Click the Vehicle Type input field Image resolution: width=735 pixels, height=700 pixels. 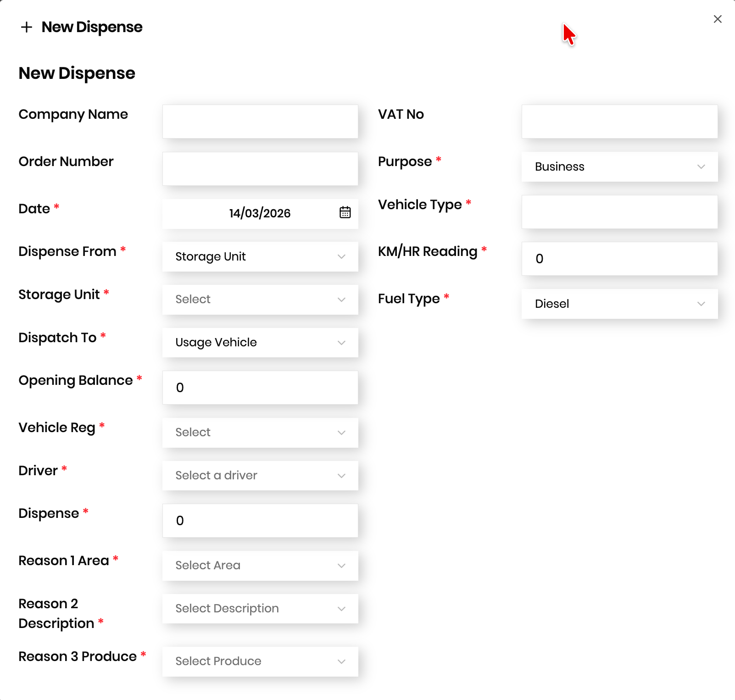[x=619, y=212]
